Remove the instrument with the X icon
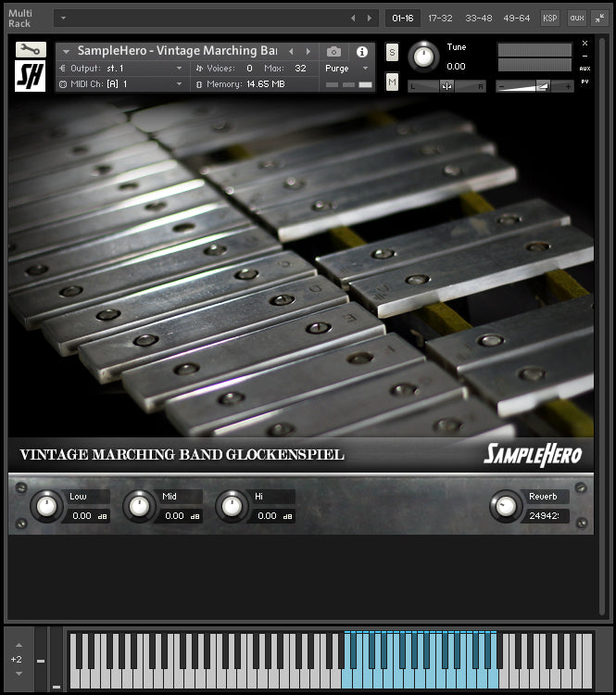 (x=585, y=43)
